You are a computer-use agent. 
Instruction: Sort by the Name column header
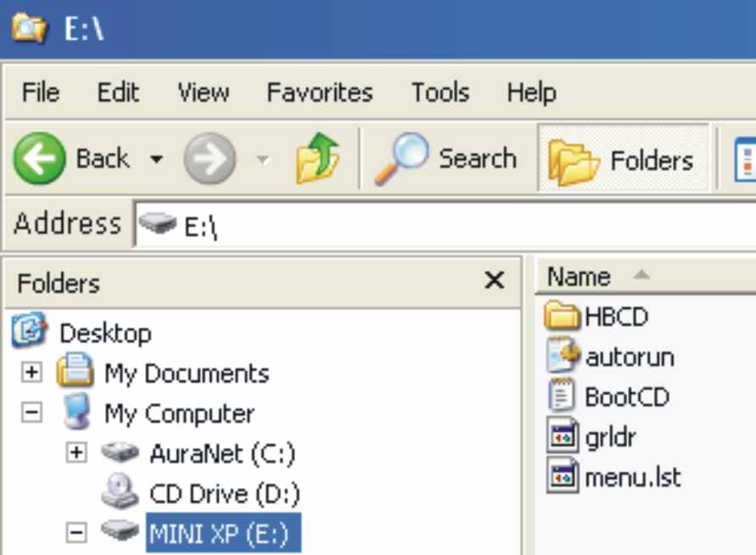point(646,277)
